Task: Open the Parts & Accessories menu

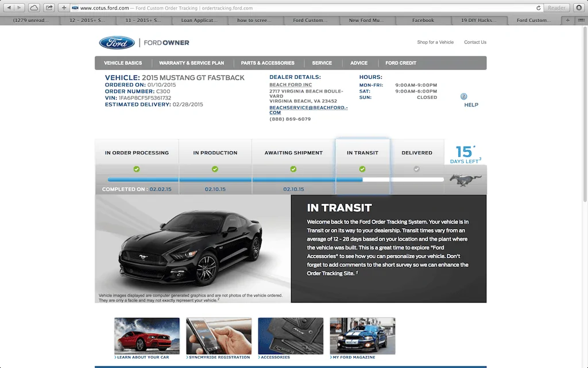Action: (268, 63)
